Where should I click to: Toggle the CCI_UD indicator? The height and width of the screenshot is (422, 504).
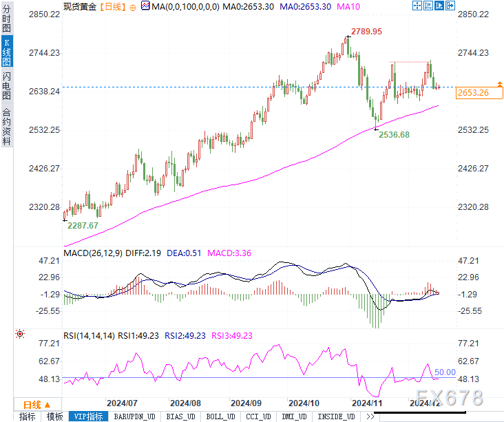[x=258, y=416]
